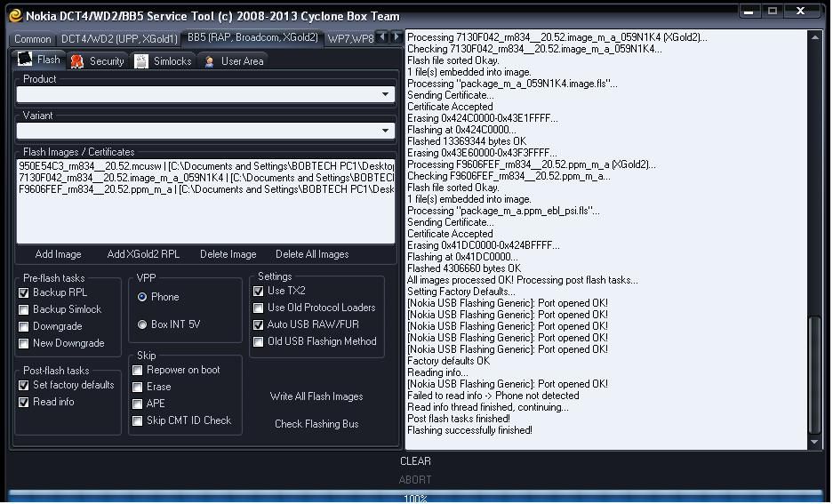This screenshot has height=504, width=833.
Task: Switch to DCT4/WD2 (UPP, XGold1) tab
Action: pyautogui.click(x=118, y=39)
